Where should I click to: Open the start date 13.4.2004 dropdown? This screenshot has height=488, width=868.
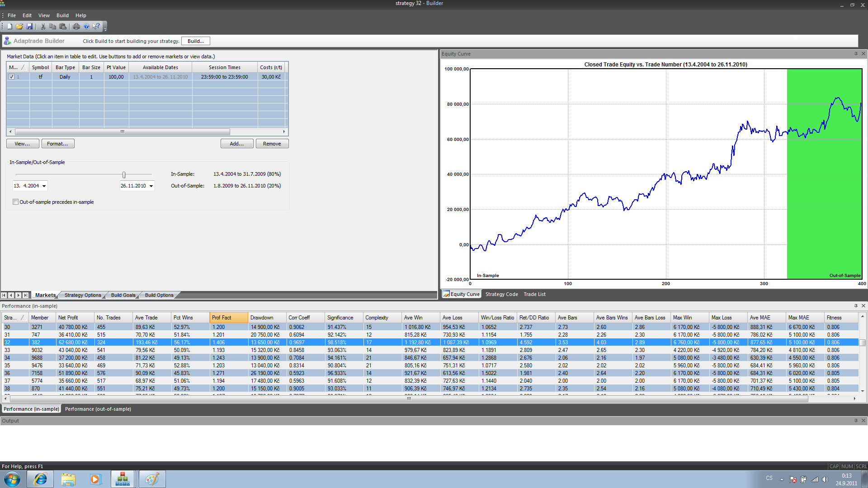[x=44, y=186]
